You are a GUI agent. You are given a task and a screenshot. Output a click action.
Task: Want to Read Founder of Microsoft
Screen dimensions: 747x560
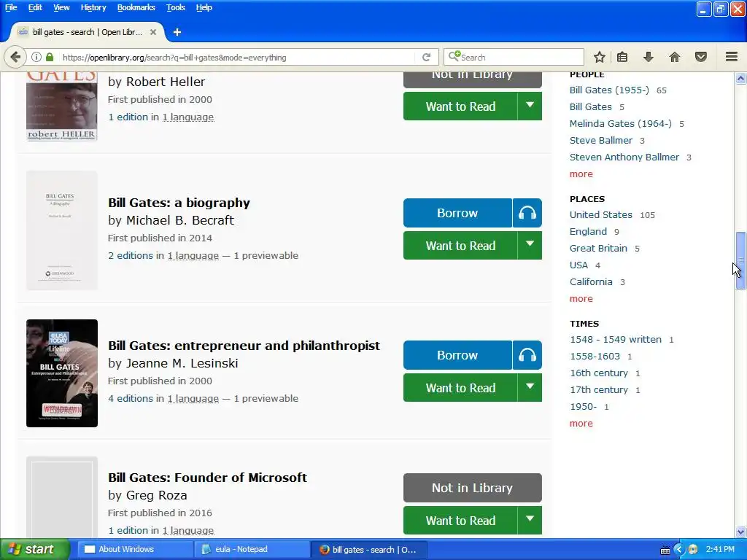point(460,521)
